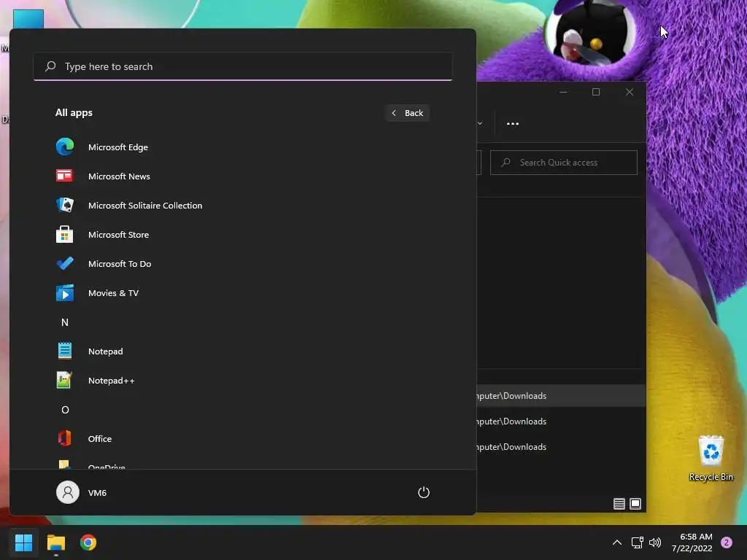Open the VM6 user account menu
The height and width of the screenshot is (560, 747).
click(x=82, y=492)
